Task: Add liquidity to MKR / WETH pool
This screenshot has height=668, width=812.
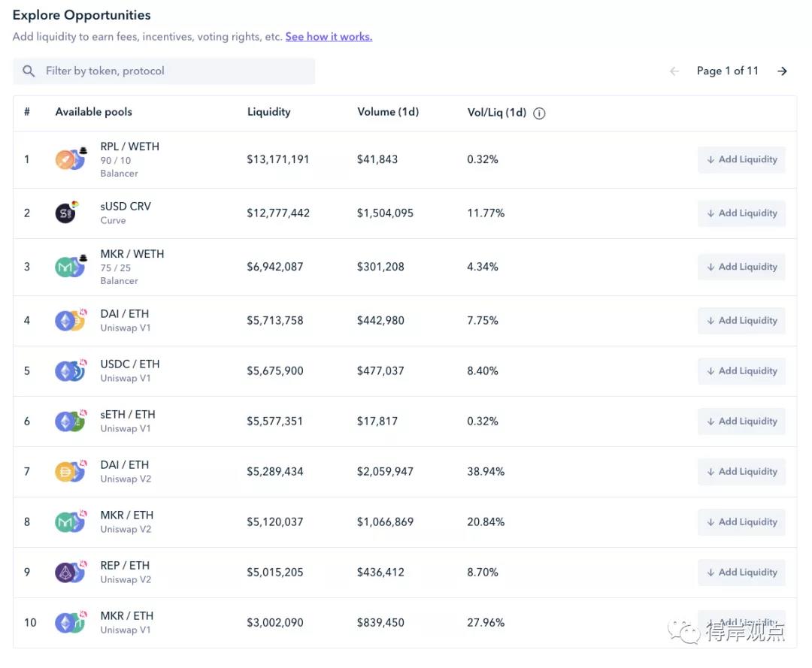Action: 741,267
